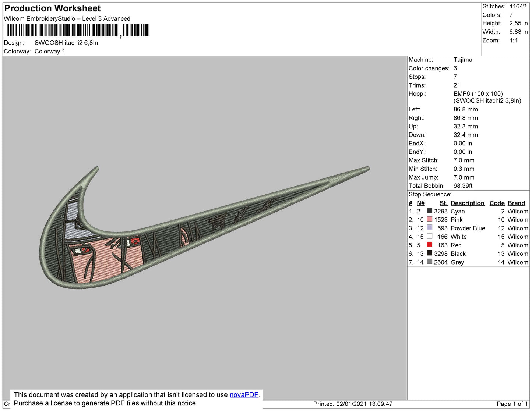Click the Page 1 of 1 indicator
532x411 pixels.
[512, 404]
